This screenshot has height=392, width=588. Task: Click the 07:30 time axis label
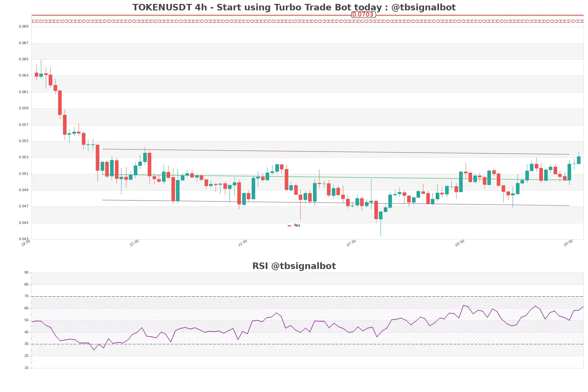click(351, 243)
